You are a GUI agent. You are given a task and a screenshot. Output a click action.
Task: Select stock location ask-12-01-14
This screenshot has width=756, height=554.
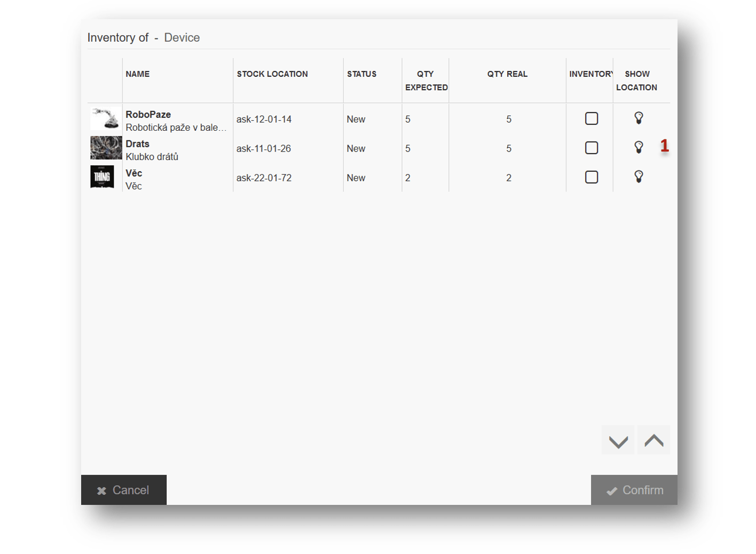pos(264,120)
